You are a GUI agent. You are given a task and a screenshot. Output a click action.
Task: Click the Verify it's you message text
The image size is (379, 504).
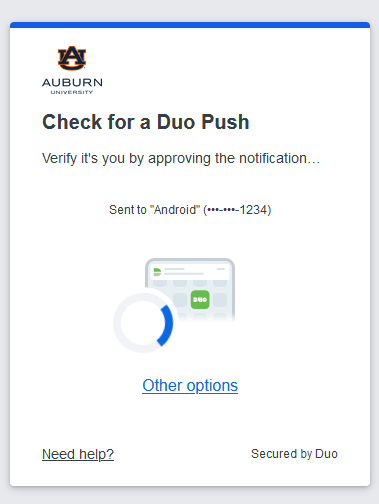point(181,158)
